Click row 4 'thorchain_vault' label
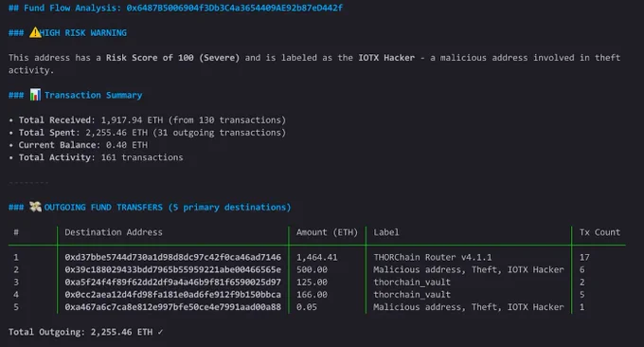This screenshot has height=347, width=644. click(412, 295)
